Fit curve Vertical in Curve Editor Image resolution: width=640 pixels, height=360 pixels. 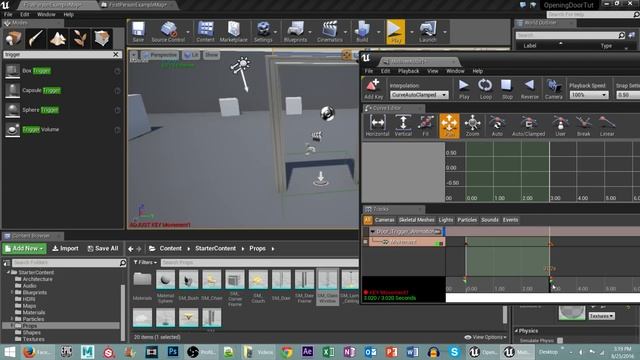(x=403, y=125)
